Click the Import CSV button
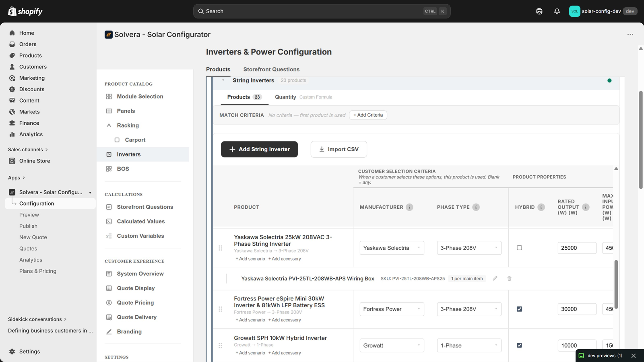The image size is (644, 362). (x=339, y=149)
